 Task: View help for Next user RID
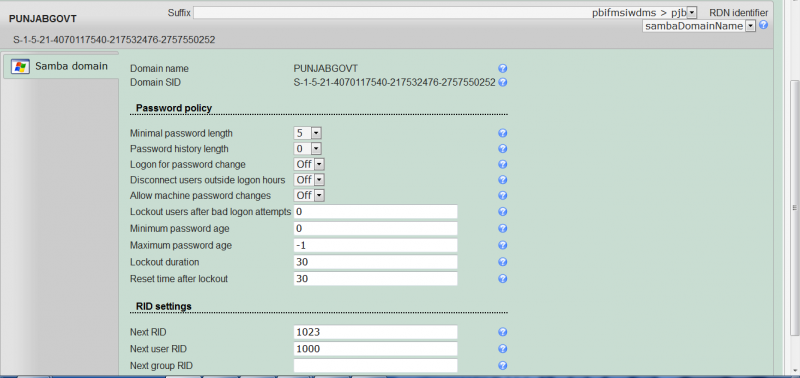click(503, 349)
